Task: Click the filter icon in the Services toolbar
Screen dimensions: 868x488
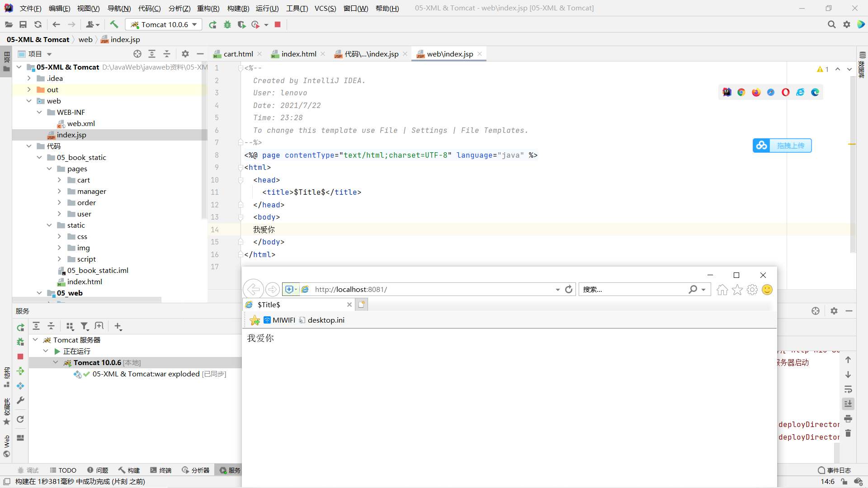Action: pyautogui.click(x=85, y=326)
